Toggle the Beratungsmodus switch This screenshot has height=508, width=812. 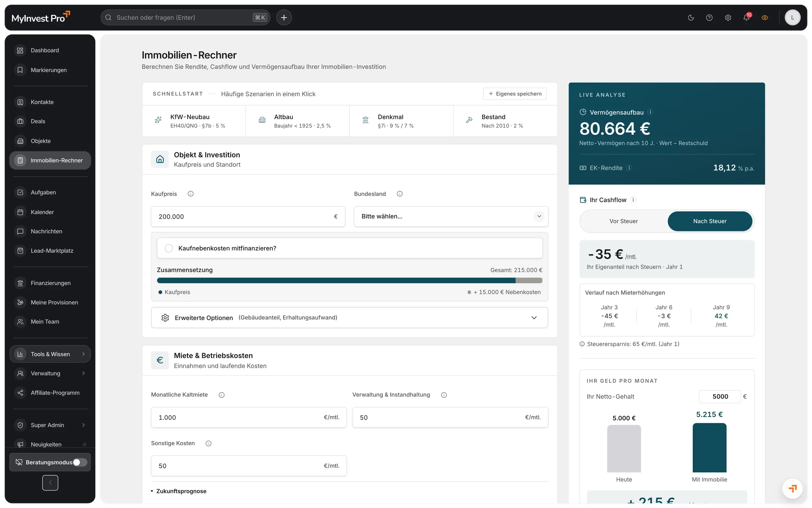point(80,462)
